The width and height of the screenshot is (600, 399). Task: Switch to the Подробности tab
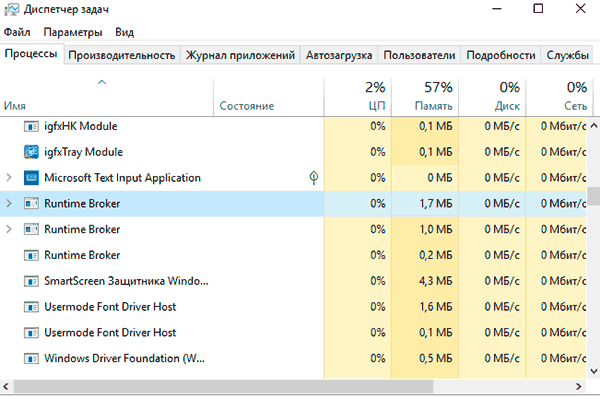click(501, 55)
